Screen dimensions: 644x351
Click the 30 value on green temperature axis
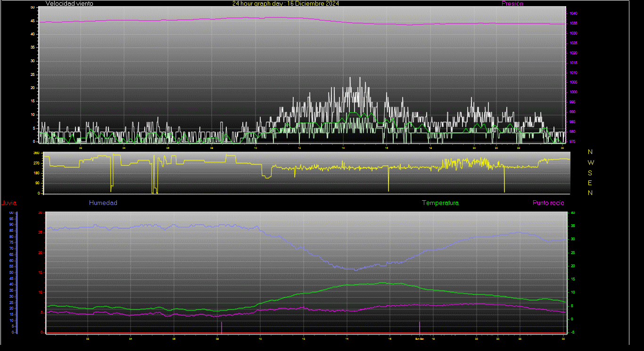(x=573, y=239)
